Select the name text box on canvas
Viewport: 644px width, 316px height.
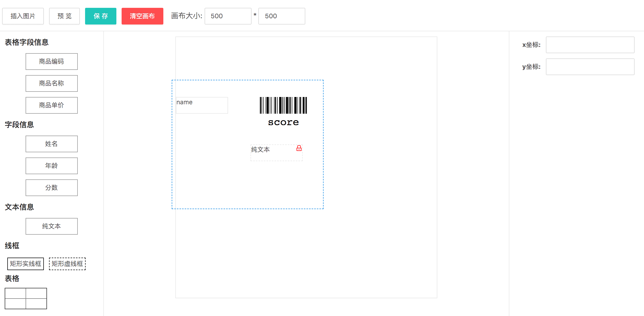point(202,105)
